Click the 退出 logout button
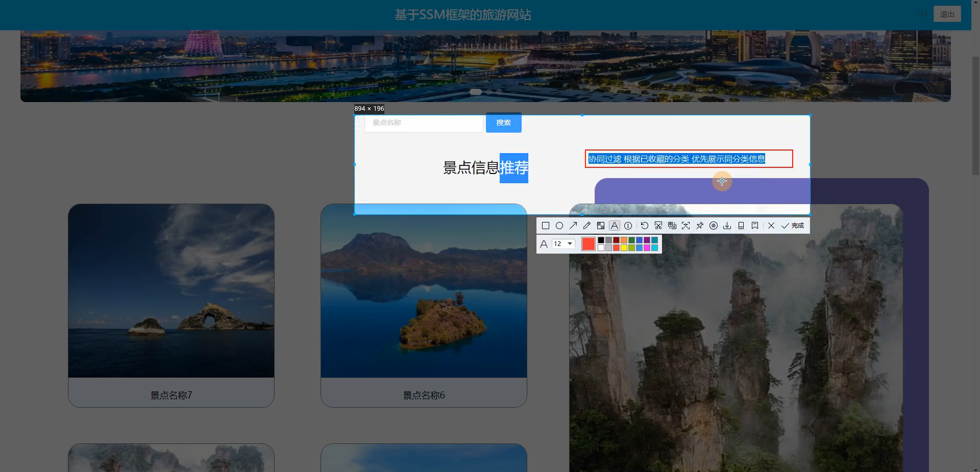The height and width of the screenshot is (472, 980). point(947,14)
